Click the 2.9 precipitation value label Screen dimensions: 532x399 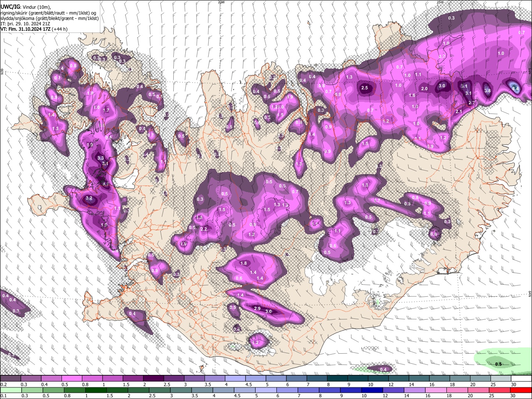[257, 308]
